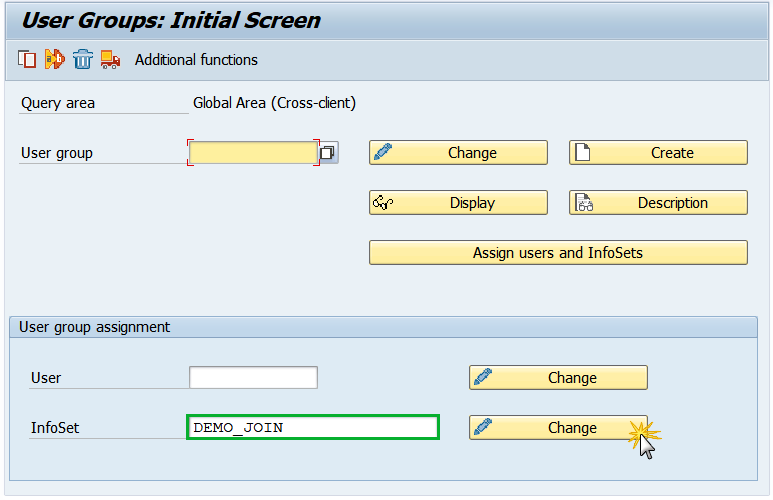Click the Change button for User group

(458, 153)
